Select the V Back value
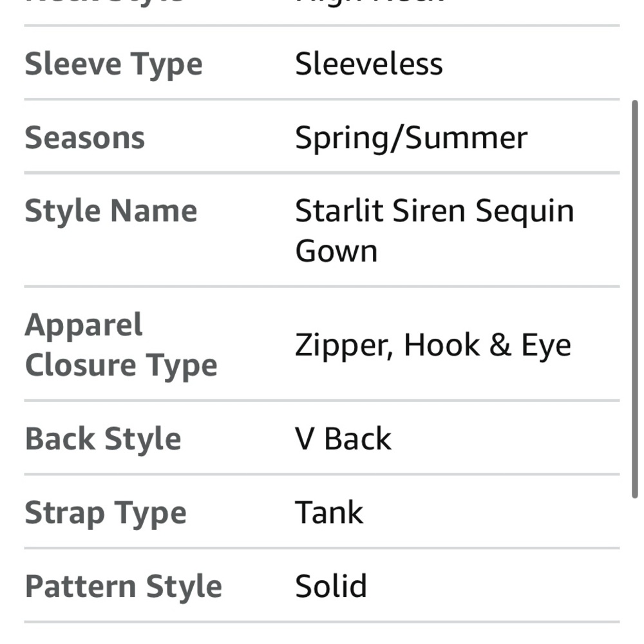This screenshot has width=644, height=644. pos(343,439)
